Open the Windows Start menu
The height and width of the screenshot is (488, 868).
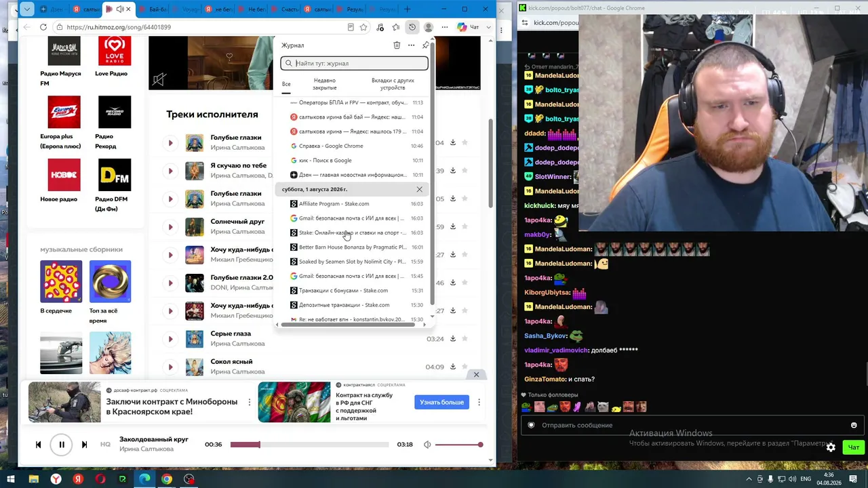point(11,479)
